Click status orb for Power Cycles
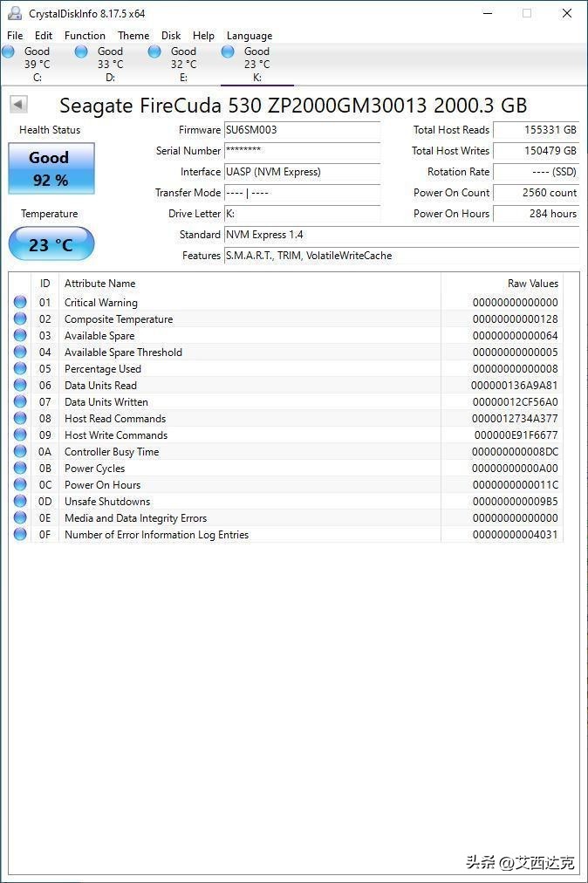Viewport: 588px width, 883px height. tap(20, 468)
